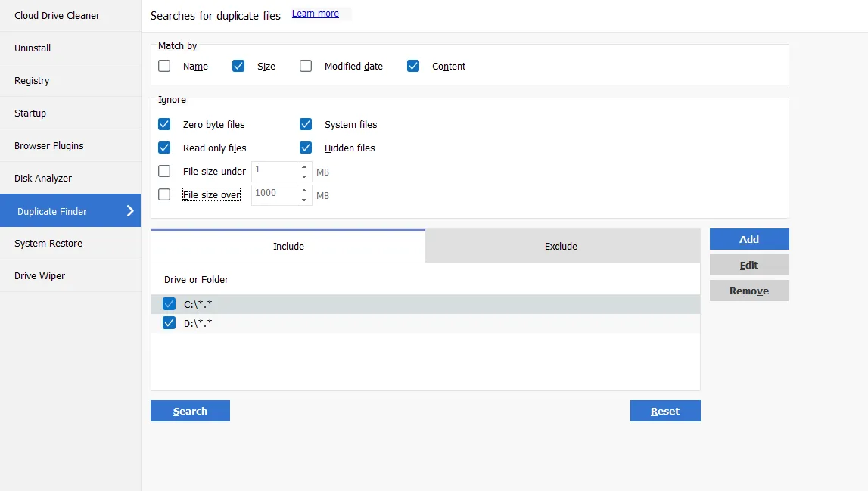Image resolution: width=868 pixels, height=491 pixels.
Task: Open the Learn more link
Action: (317, 13)
